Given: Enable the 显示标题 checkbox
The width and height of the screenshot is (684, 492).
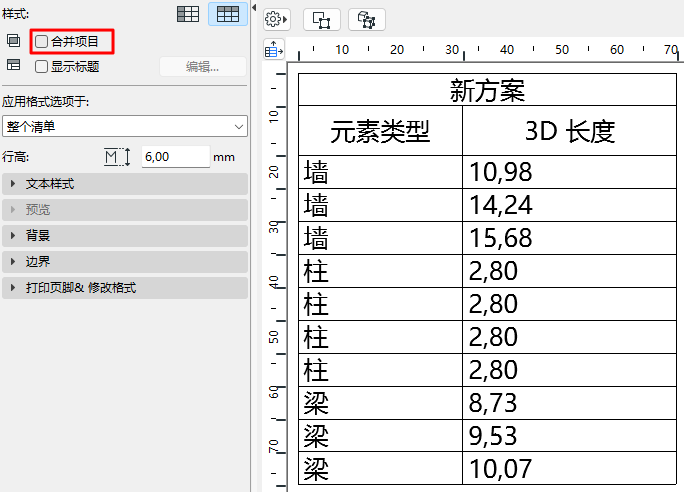Looking at the screenshot, I should click(x=41, y=67).
